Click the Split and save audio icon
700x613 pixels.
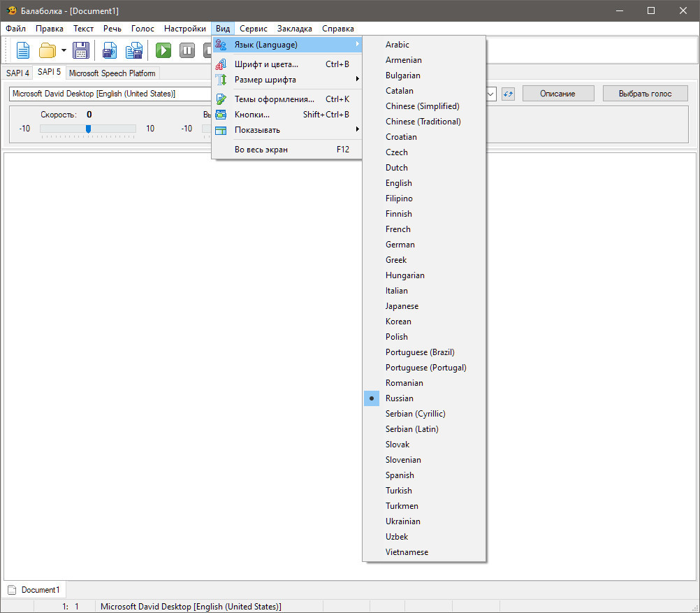tap(134, 50)
